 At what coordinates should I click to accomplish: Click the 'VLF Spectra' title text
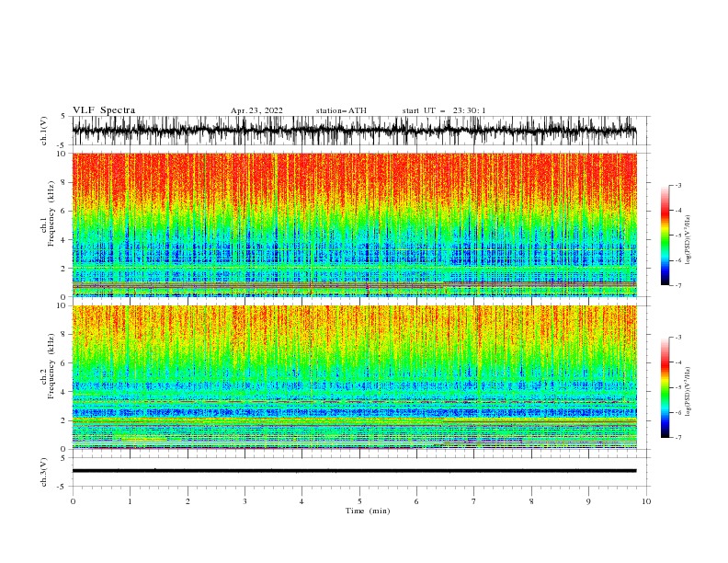pos(104,110)
